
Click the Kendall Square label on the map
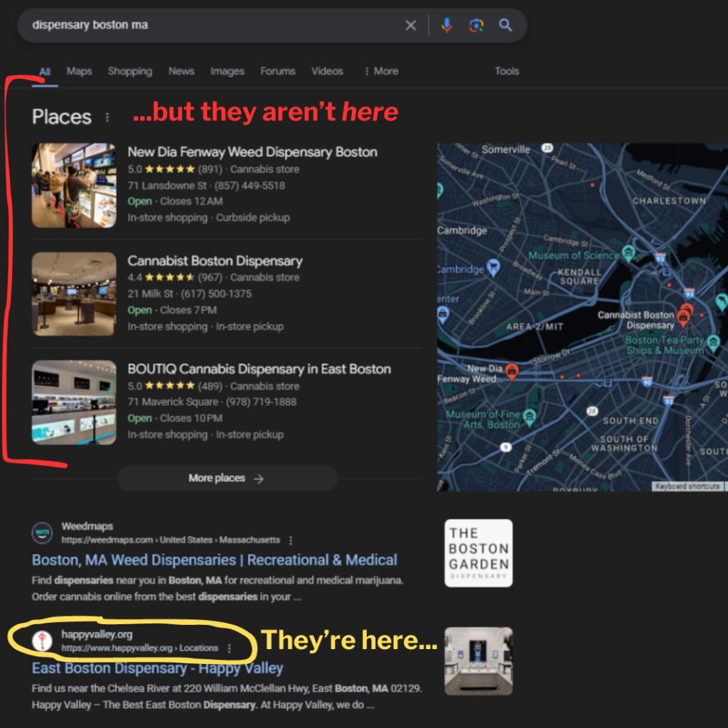coord(579,277)
